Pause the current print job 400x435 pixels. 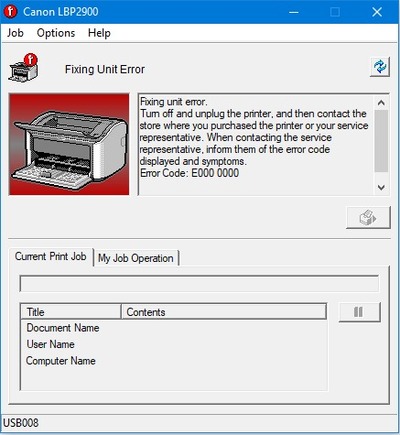359,312
